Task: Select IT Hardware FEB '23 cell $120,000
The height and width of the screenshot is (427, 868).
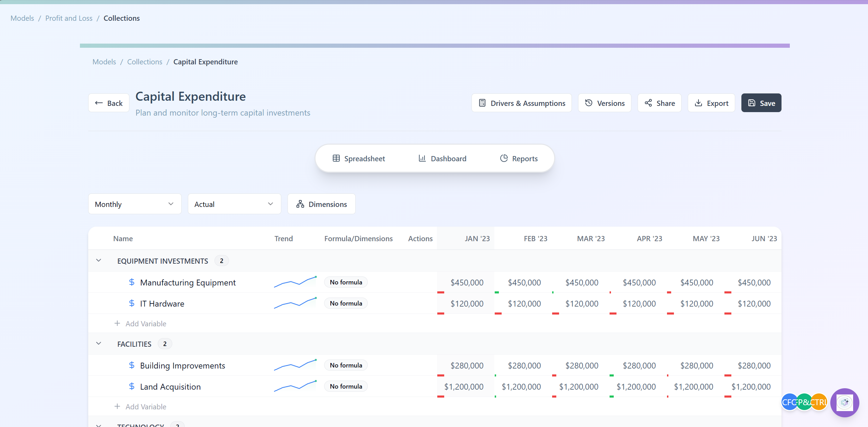Action: click(523, 303)
